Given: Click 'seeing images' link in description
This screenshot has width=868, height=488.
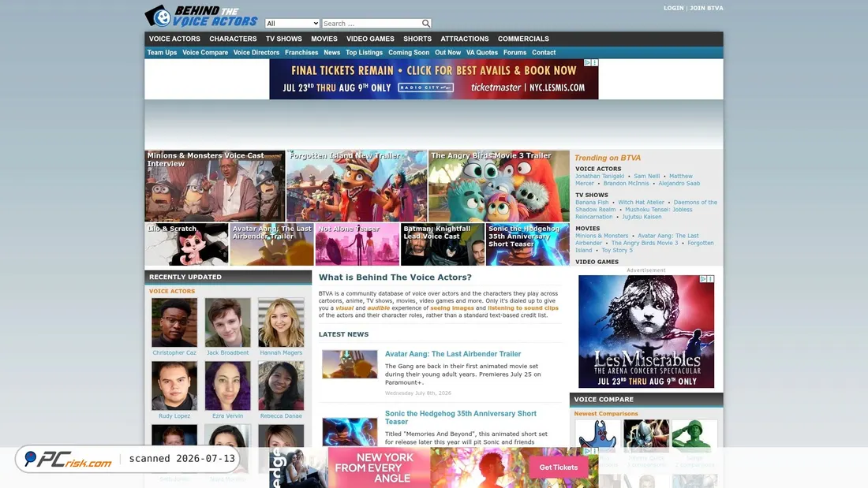Looking at the screenshot, I should pyautogui.click(x=452, y=308).
